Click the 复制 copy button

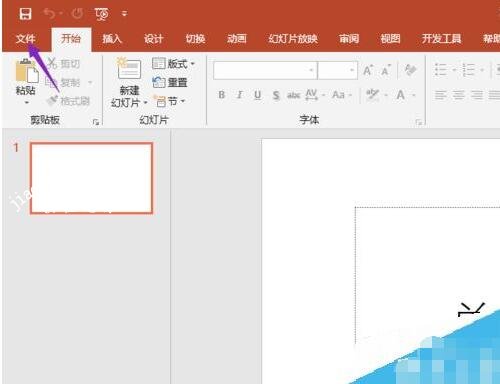click(x=64, y=82)
